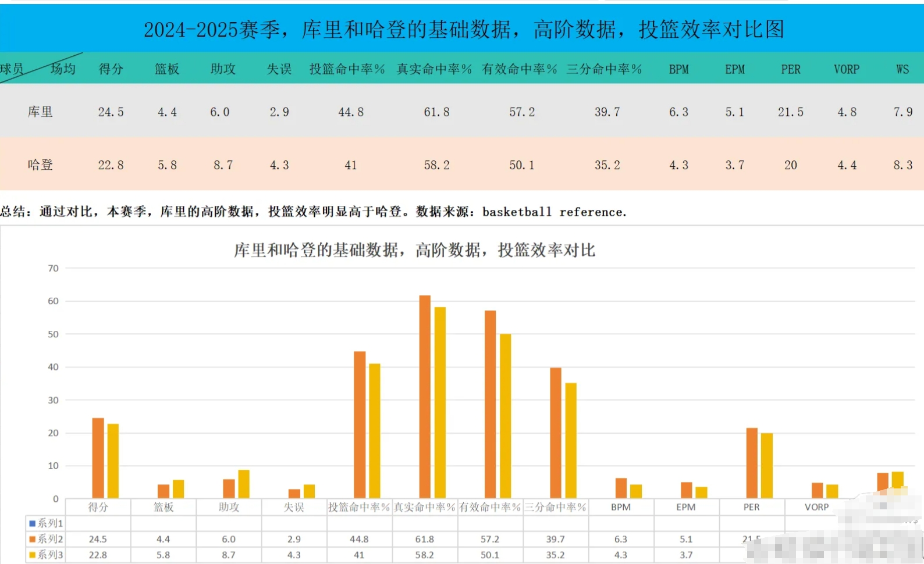Image resolution: width=924 pixels, height=564 pixels.
Task: Select the orange 得分 bar in chart
Action: coord(98,458)
